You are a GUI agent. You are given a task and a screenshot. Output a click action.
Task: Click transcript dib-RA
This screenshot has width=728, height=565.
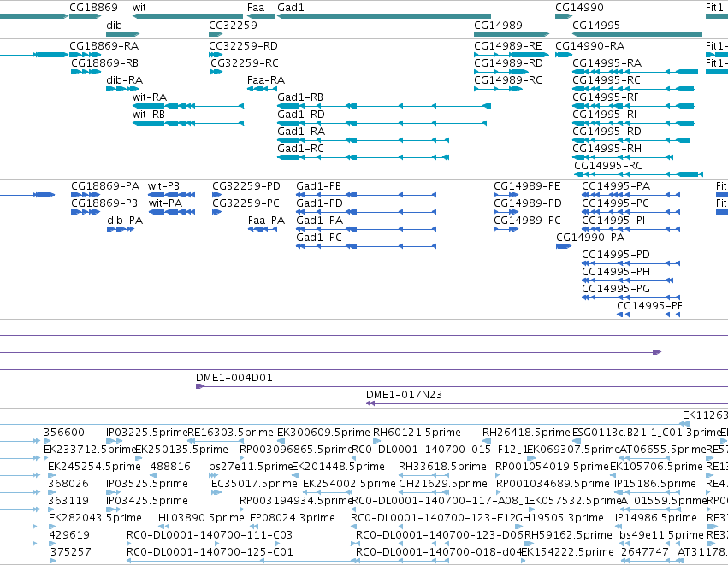[x=123, y=89]
